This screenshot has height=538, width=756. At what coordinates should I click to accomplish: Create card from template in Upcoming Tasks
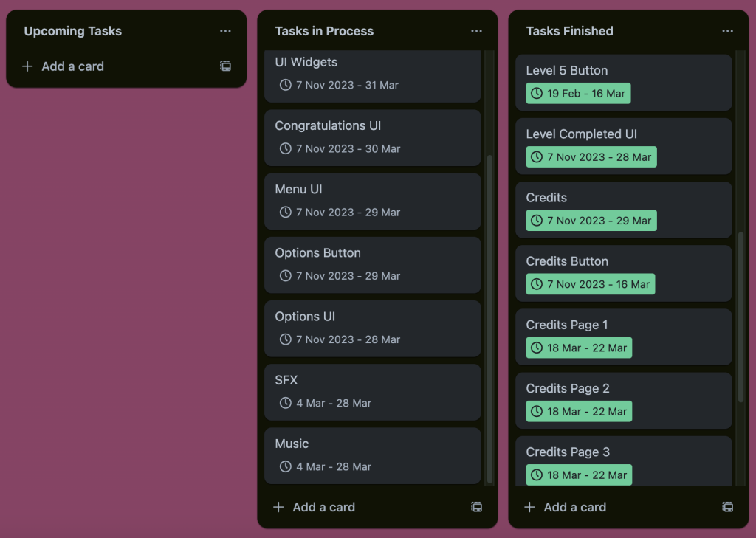click(225, 66)
